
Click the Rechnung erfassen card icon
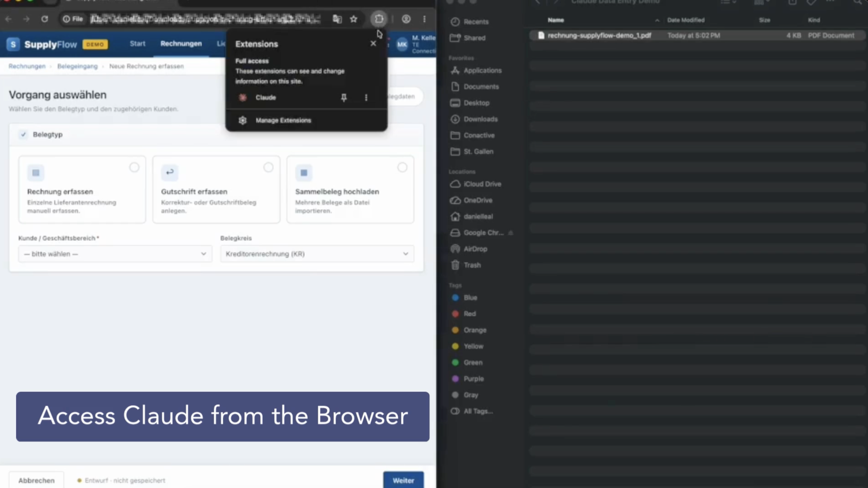pyautogui.click(x=35, y=173)
